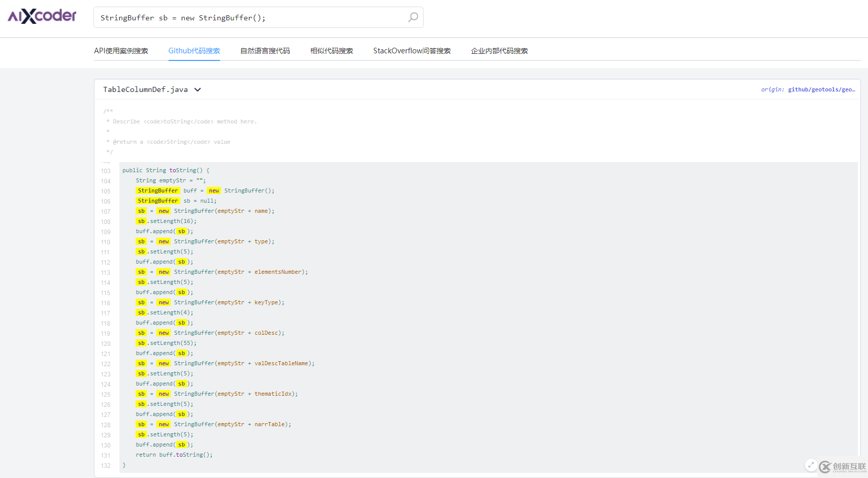Screen dimensions: 868x478
Task: Open the StackOverflow问答搜索 tab
Action: coord(412,51)
